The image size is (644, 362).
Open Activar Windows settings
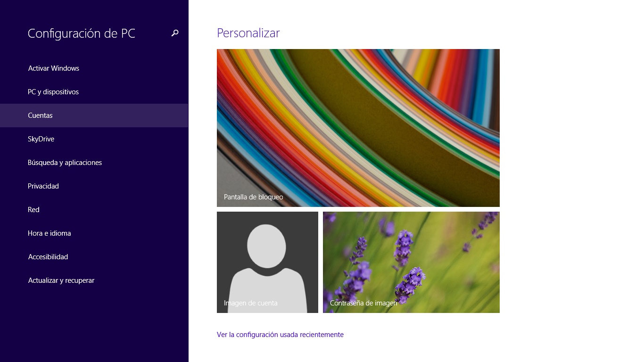(54, 68)
